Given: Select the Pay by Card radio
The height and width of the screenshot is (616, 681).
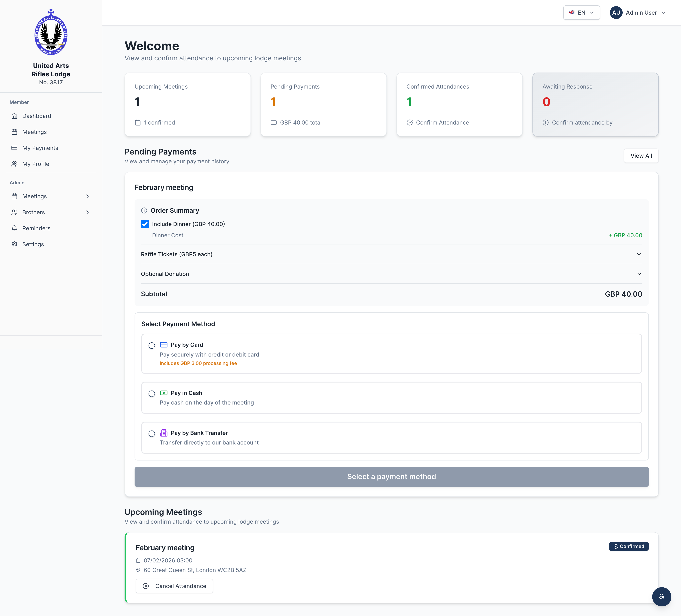Looking at the screenshot, I should click(152, 346).
